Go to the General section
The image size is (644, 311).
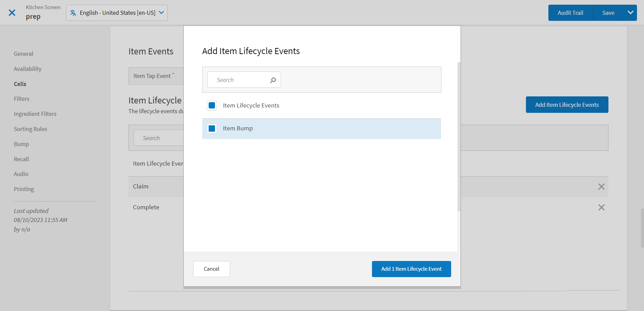point(23,54)
